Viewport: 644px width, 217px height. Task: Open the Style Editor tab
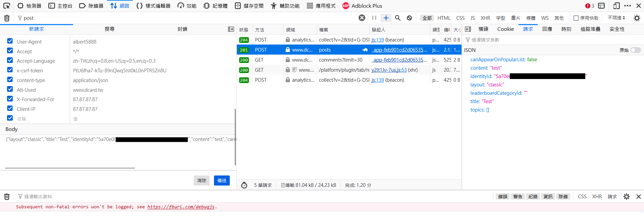(x=153, y=6)
